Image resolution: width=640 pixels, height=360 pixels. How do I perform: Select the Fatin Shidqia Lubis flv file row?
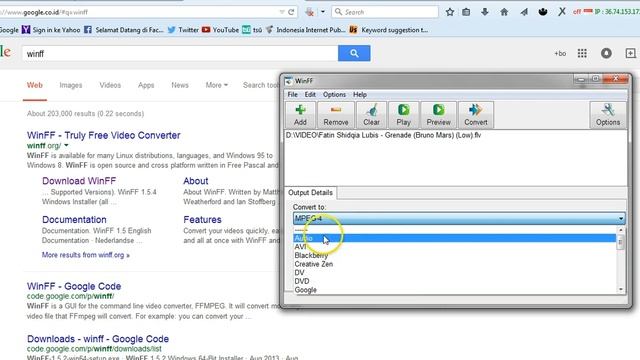click(x=456, y=135)
